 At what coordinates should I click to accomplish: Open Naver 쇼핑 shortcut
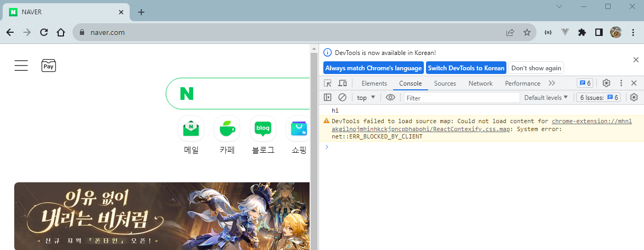point(298,135)
